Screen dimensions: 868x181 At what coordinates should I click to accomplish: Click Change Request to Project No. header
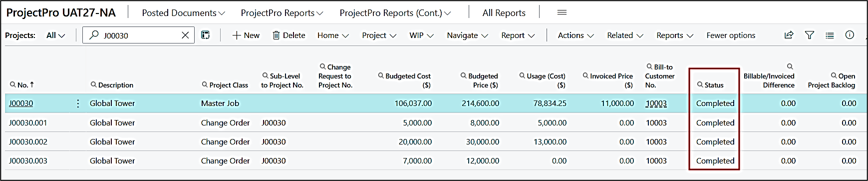(335, 76)
